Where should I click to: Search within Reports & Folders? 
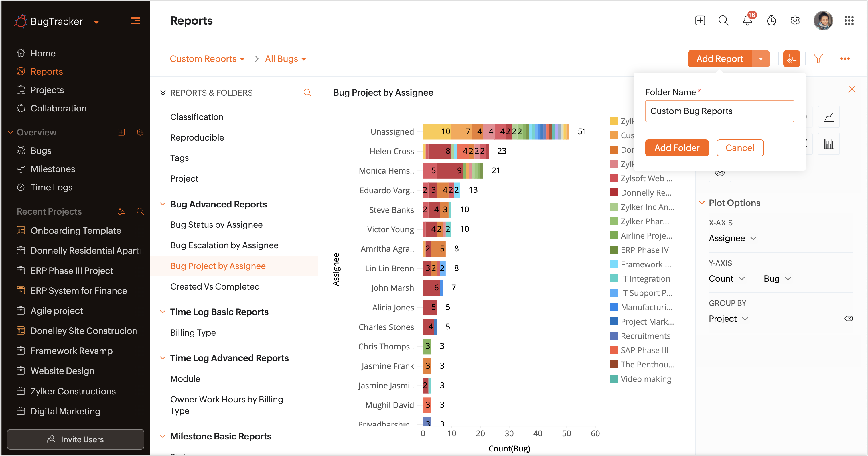point(307,93)
